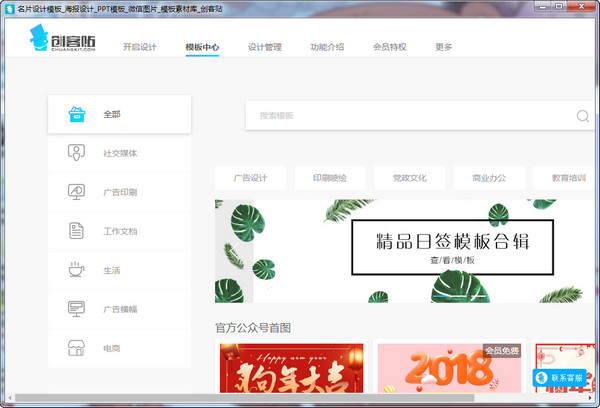Minimize the window
The width and height of the screenshot is (600, 408).
tap(543, 7)
